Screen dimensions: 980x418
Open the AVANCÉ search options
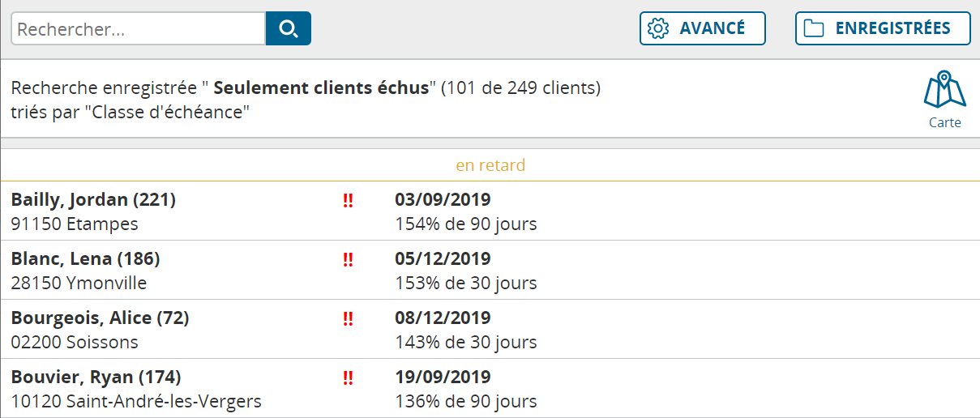(x=703, y=28)
